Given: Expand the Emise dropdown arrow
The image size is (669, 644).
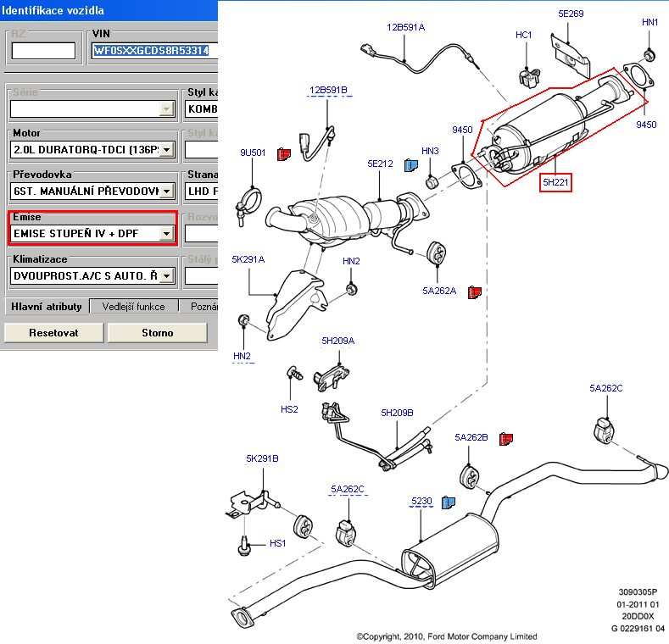Looking at the screenshot, I should pos(166,233).
